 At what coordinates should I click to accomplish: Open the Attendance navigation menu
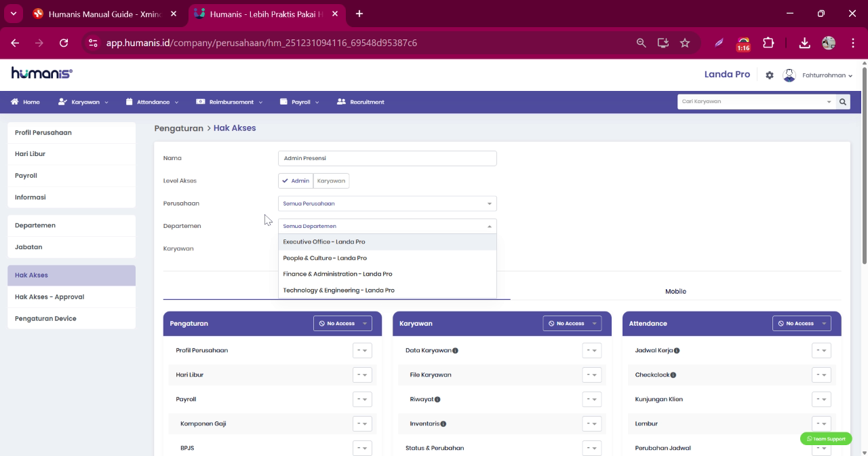tap(152, 102)
